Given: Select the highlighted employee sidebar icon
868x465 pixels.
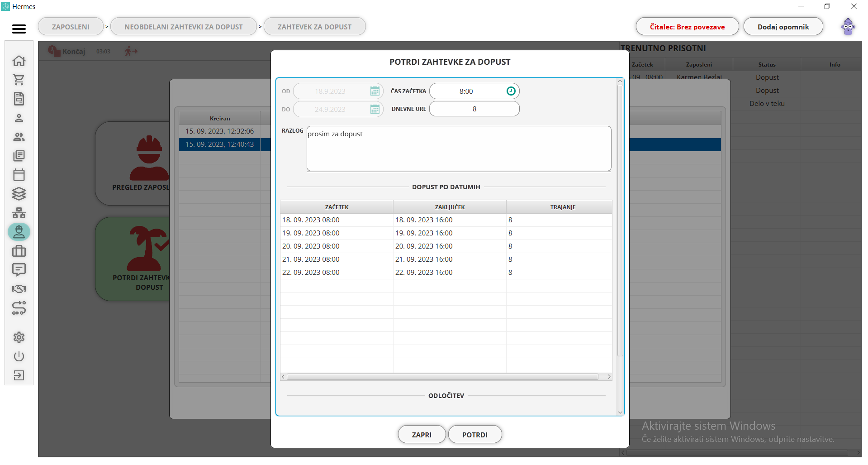Looking at the screenshot, I should point(19,232).
